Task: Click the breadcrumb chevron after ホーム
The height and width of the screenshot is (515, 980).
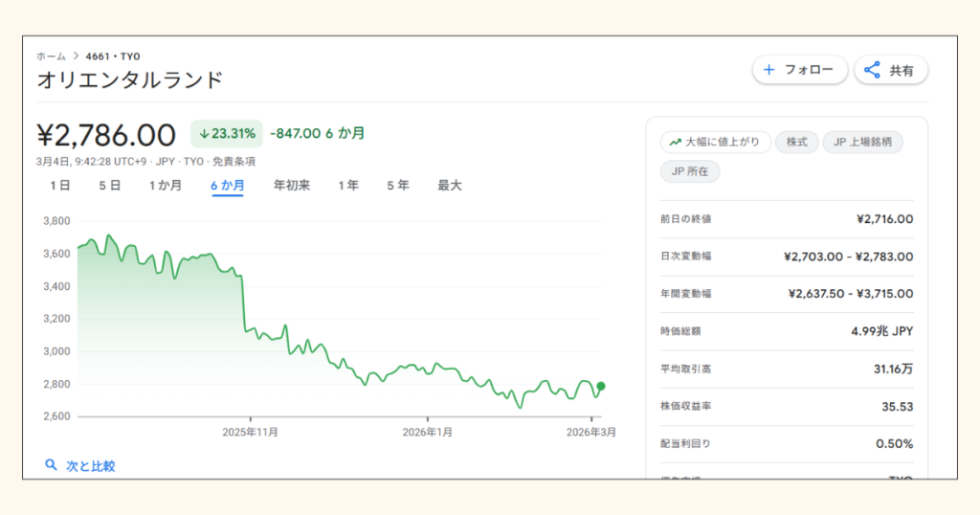Action: point(75,56)
